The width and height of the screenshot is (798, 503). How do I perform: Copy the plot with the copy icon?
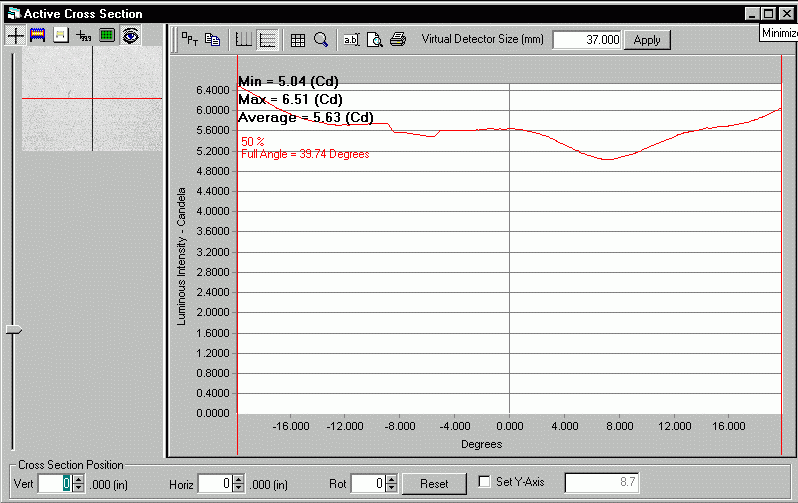pyautogui.click(x=212, y=39)
